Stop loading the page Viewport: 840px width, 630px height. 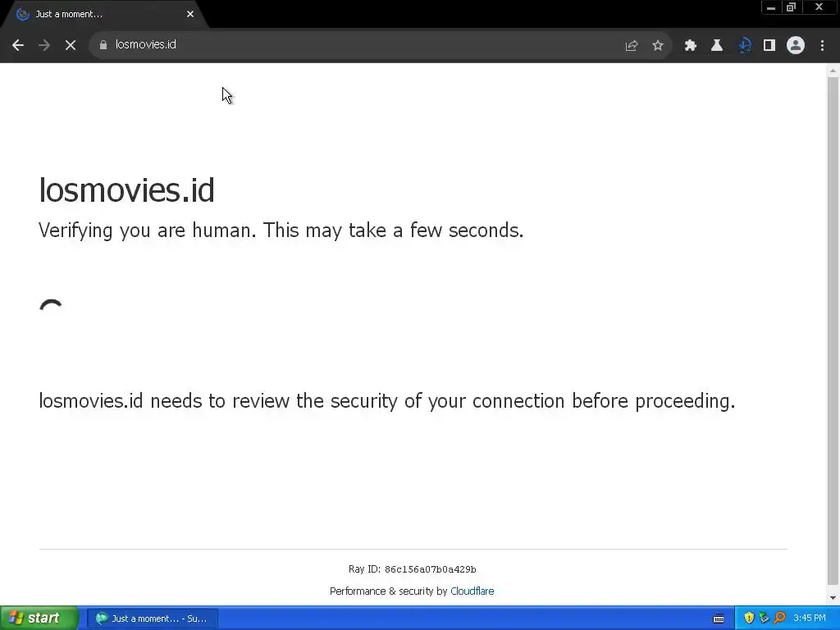71,45
